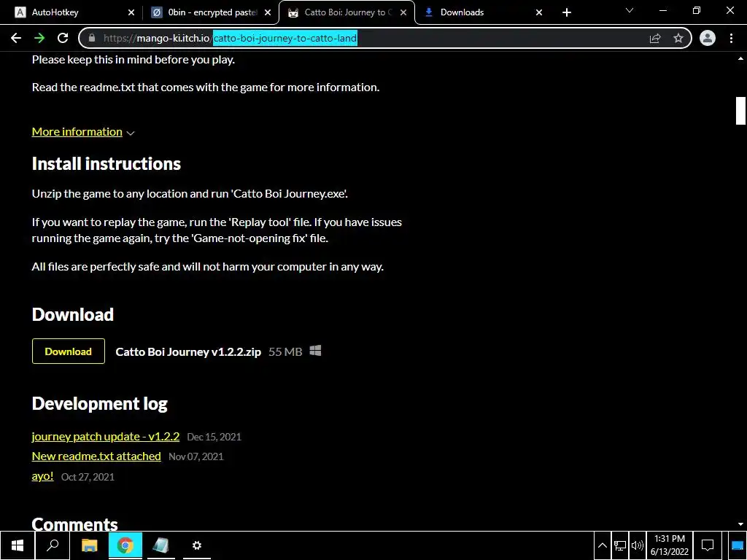747x560 pixels.
Task: Close the Downloads tab
Action: coord(539,12)
